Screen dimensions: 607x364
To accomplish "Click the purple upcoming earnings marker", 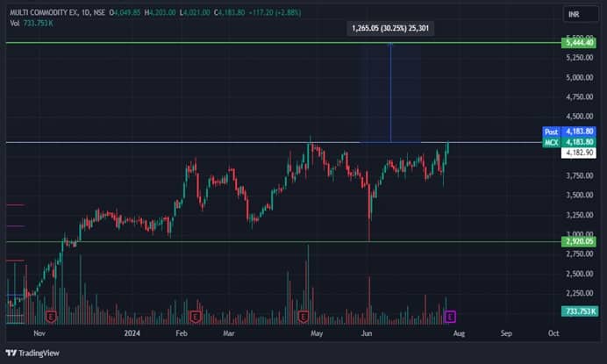I will [x=451, y=315].
